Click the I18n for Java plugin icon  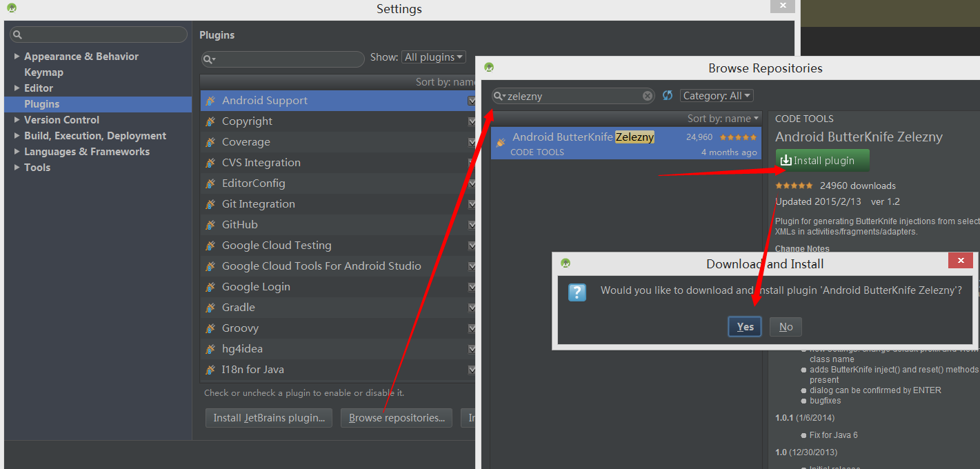pyautogui.click(x=210, y=370)
